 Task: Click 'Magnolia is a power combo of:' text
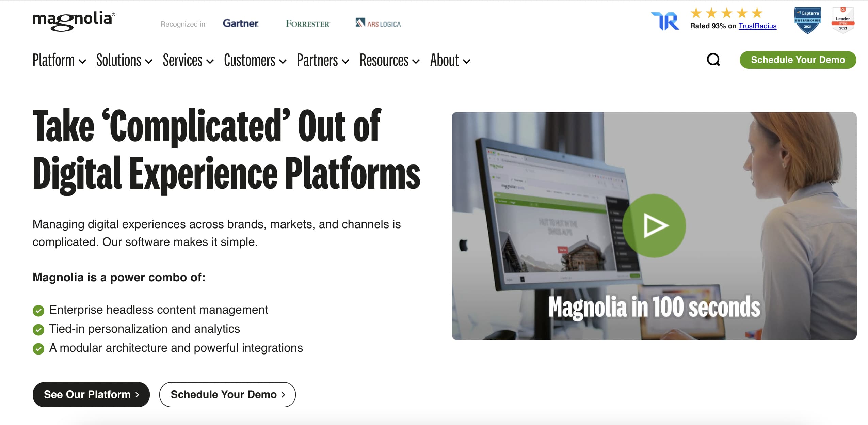(119, 277)
